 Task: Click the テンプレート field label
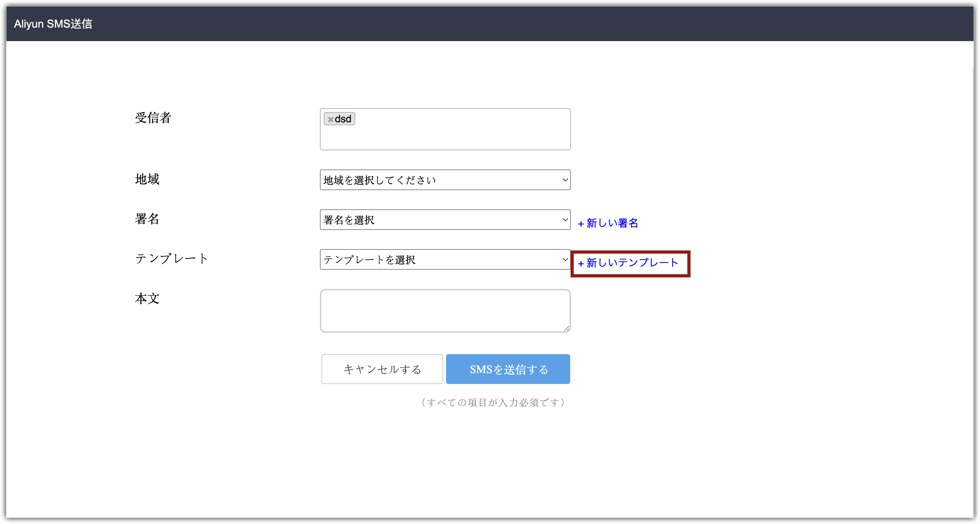pos(171,259)
